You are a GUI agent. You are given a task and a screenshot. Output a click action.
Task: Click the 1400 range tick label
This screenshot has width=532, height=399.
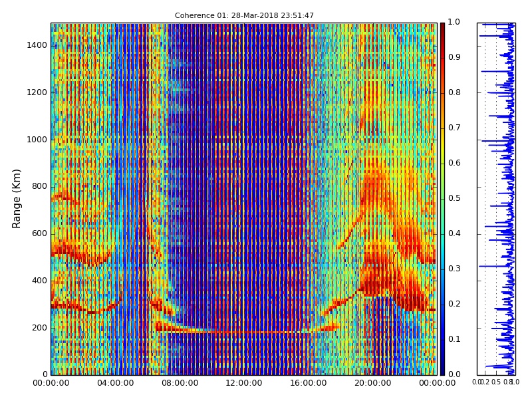(37, 45)
